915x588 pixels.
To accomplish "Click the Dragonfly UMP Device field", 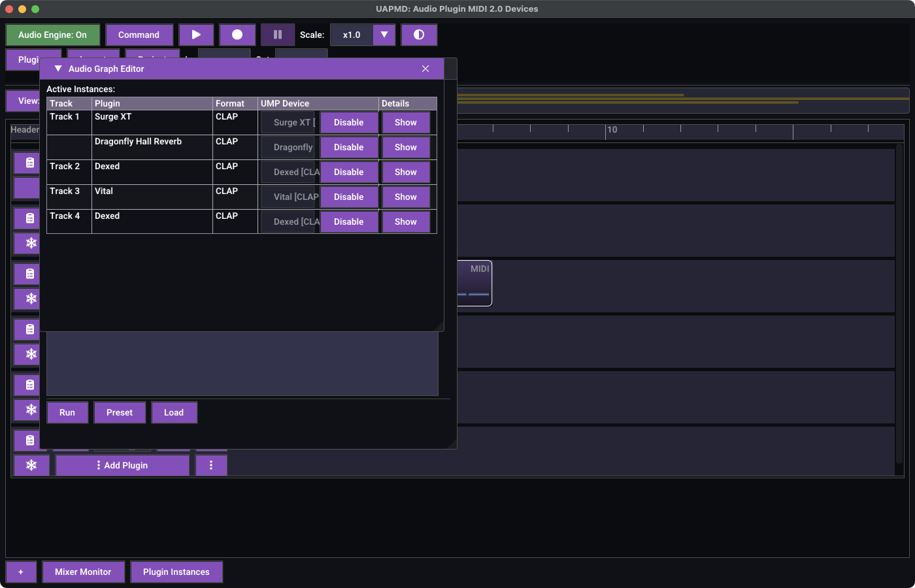I will (x=290, y=147).
